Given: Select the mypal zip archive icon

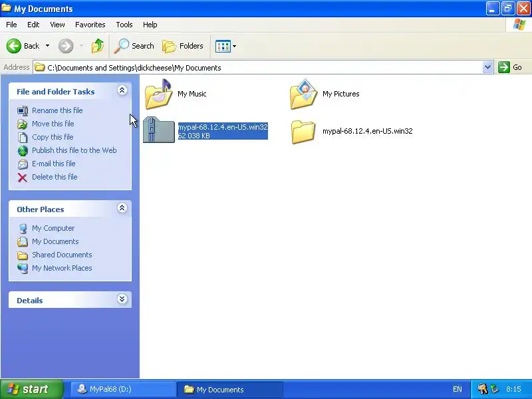Looking at the screenshot, I should (158, 130).
